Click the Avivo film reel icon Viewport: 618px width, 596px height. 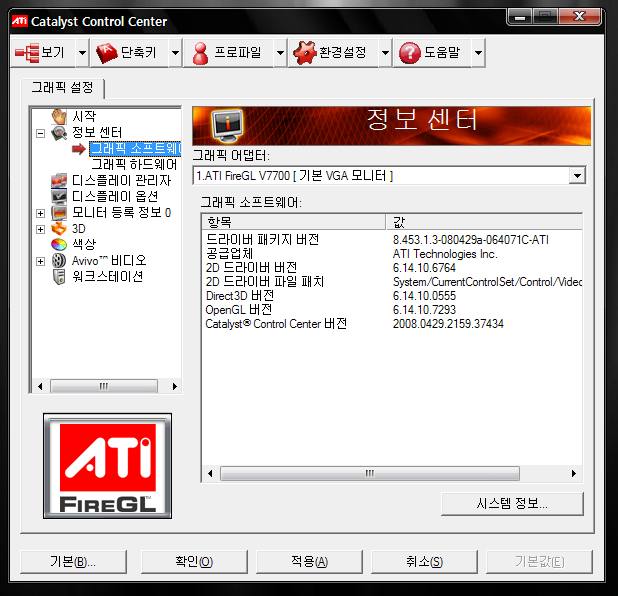pos(59,261)
